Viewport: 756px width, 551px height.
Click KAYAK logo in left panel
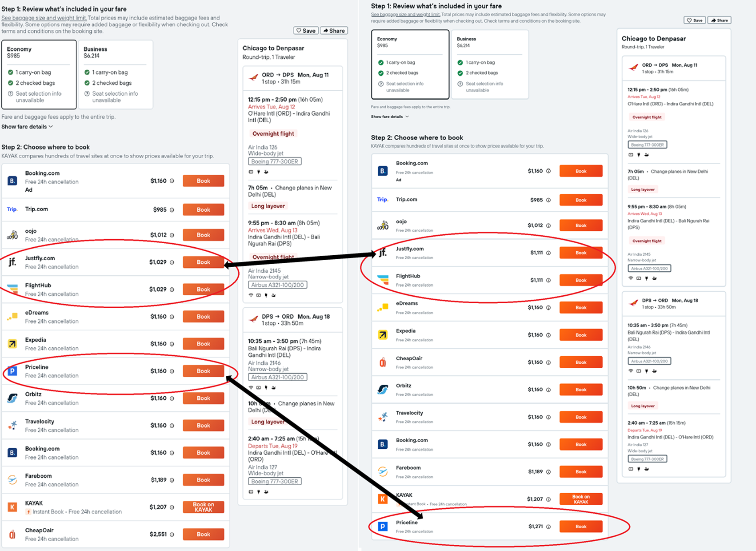click(x=12, y=507)
